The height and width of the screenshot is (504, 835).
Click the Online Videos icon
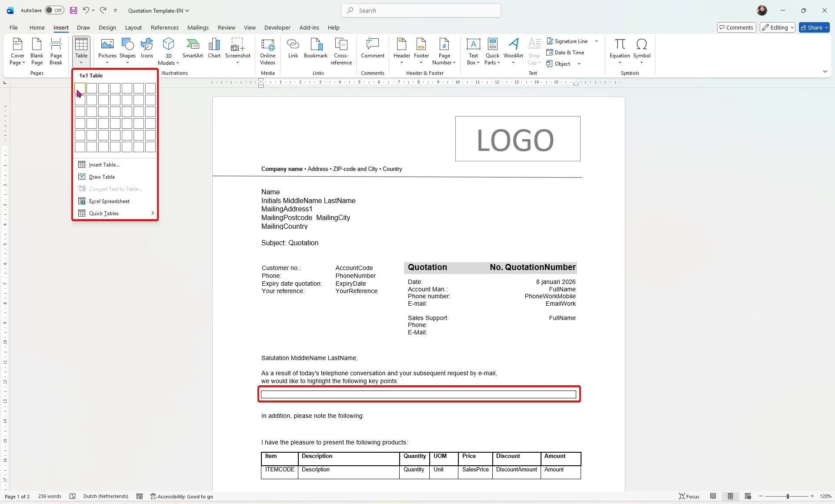[x=267, y=51]
